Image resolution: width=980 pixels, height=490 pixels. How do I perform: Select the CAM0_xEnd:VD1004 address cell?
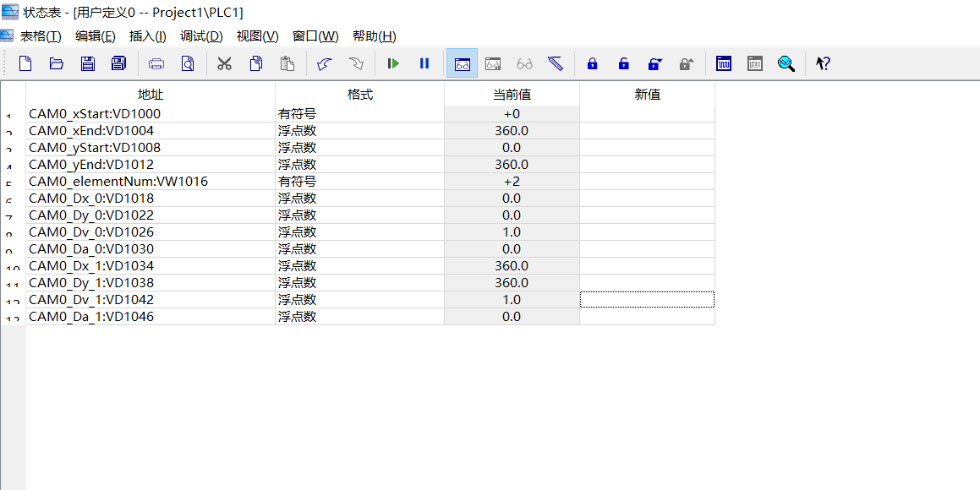150,130
